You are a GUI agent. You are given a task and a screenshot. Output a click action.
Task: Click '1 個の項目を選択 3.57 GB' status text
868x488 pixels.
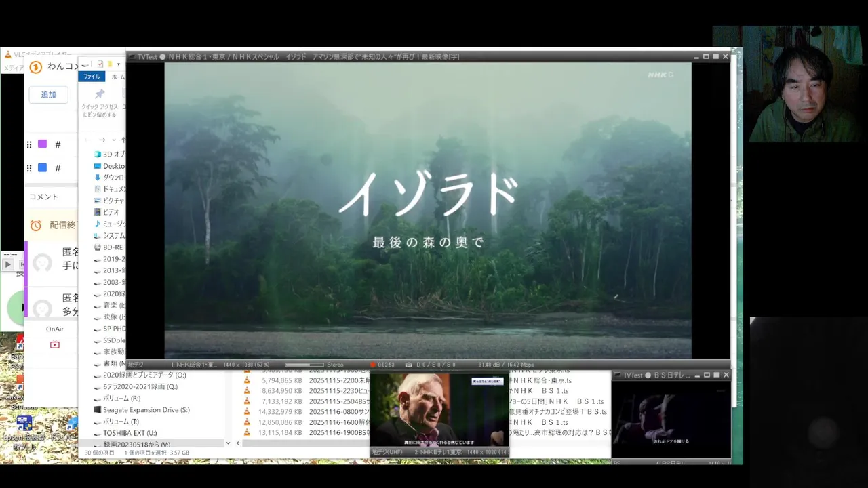tap(157, 453)
